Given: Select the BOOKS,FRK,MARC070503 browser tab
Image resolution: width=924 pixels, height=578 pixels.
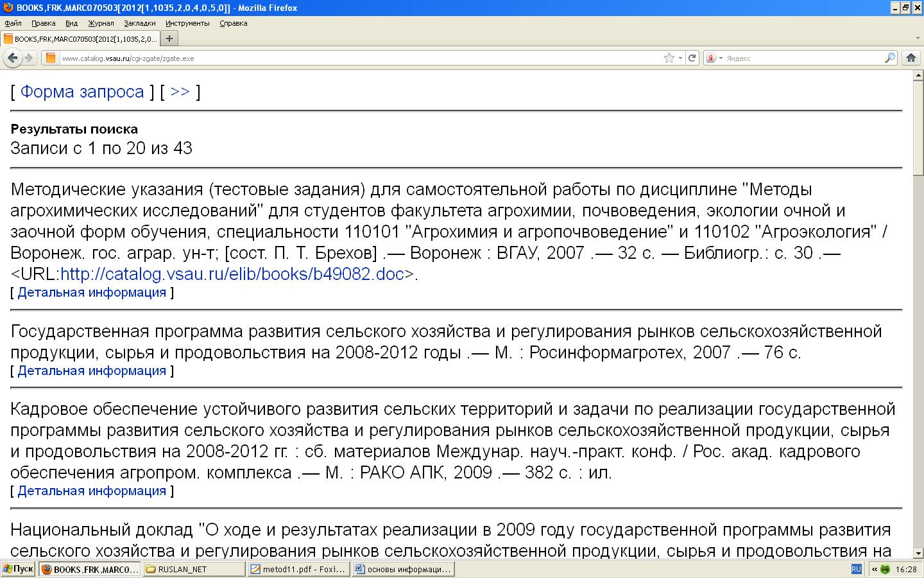Looking at the screenshot, I should click(x=80, y=39).
